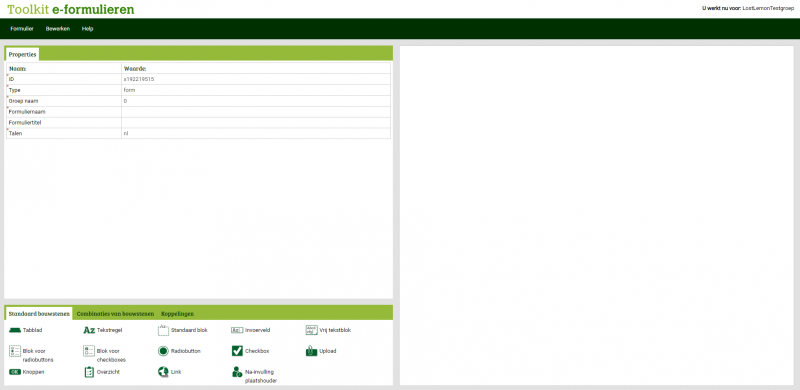Choose the Standaard blok icon
The image size is (800, 390).
click(x=163, y=330)
